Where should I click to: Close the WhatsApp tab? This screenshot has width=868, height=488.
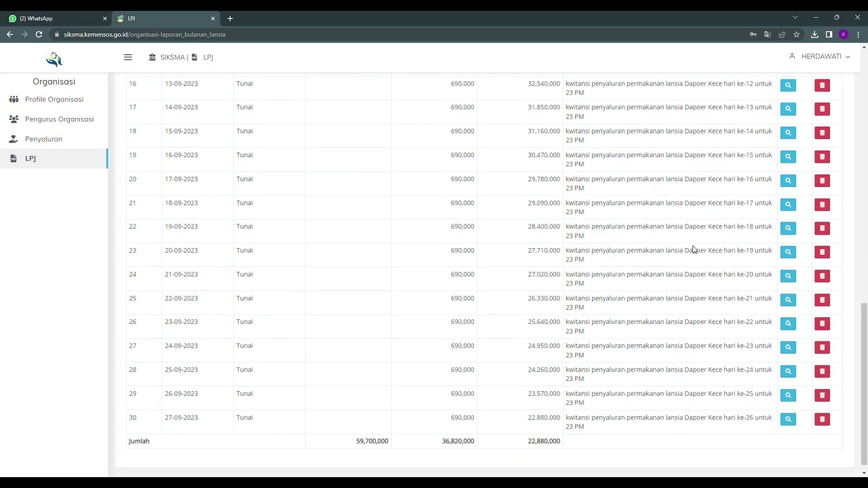[x=104, y=18]
